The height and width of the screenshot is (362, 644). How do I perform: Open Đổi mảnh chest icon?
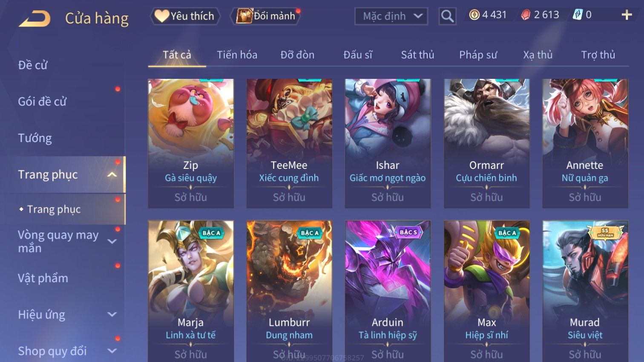click(x=244, y=16)
